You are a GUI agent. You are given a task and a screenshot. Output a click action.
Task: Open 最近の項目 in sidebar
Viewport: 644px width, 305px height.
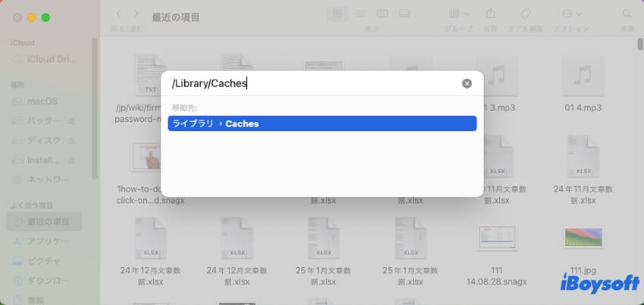pos(45,222)
